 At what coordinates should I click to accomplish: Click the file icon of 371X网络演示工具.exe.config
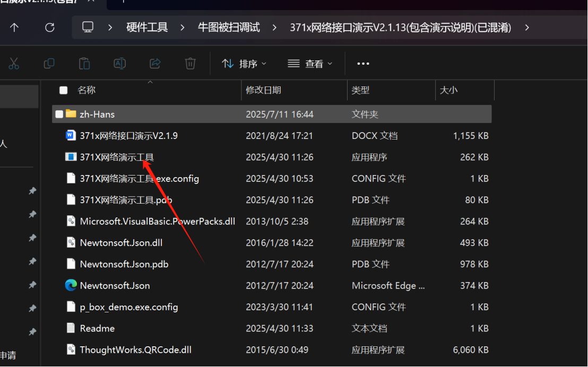click(x=71, y=178)
